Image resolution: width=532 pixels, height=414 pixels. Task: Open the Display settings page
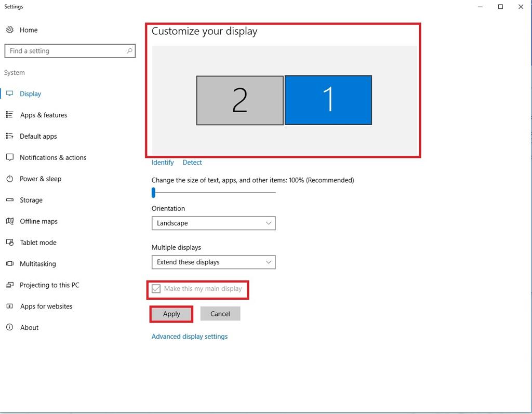click(x=31, y=94)
